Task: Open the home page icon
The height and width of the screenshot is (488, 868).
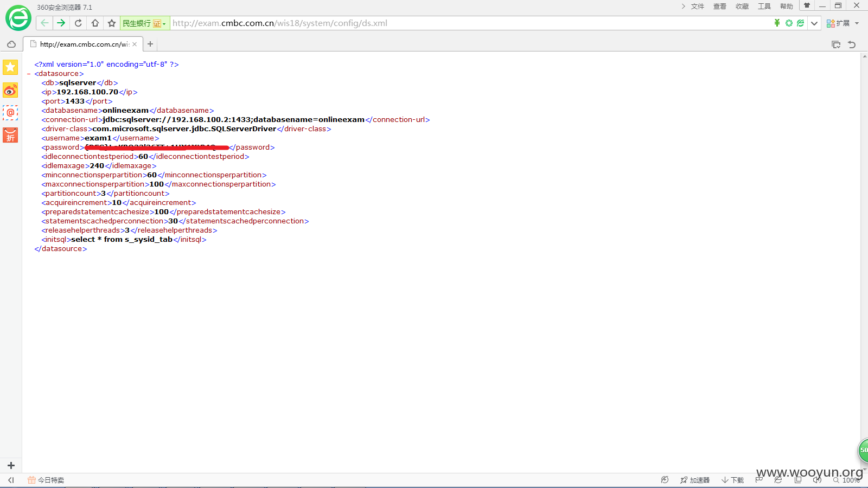Action: click(x=95, y=23)
